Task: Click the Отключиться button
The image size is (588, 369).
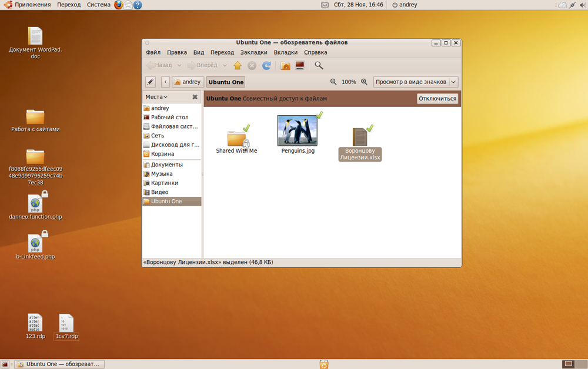Action: 437,99
